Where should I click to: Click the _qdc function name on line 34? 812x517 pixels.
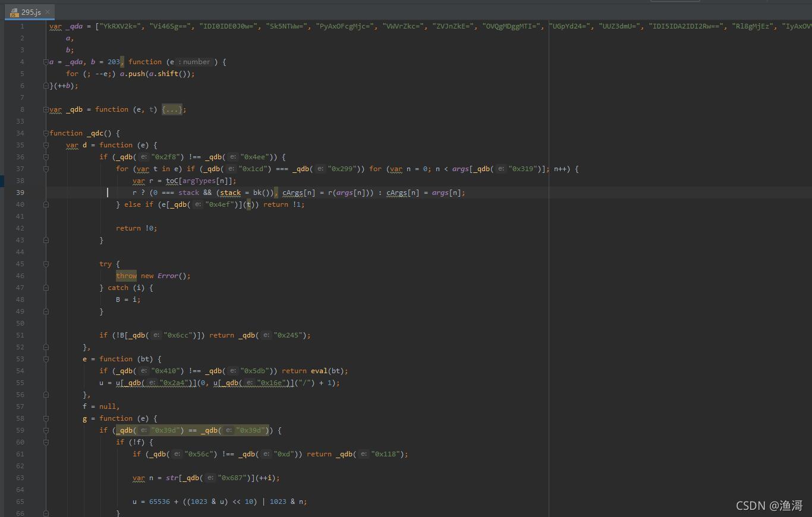(95, 133)
